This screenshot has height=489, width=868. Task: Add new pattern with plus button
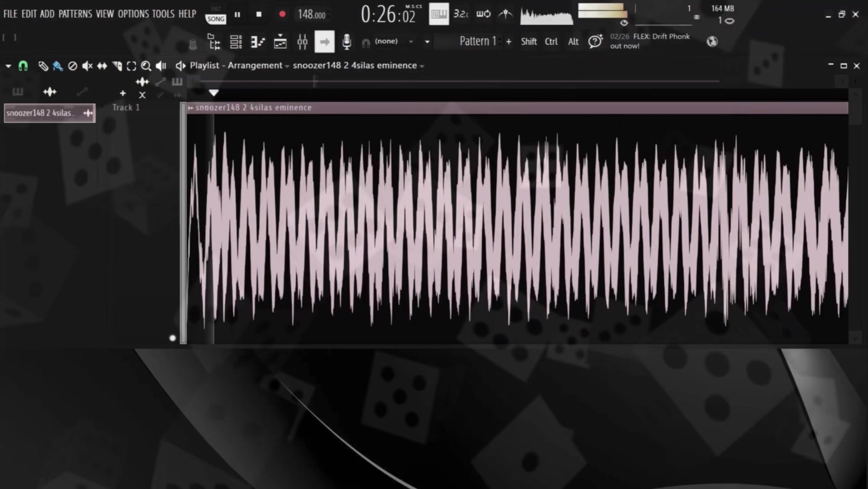[x=509, y=42]
